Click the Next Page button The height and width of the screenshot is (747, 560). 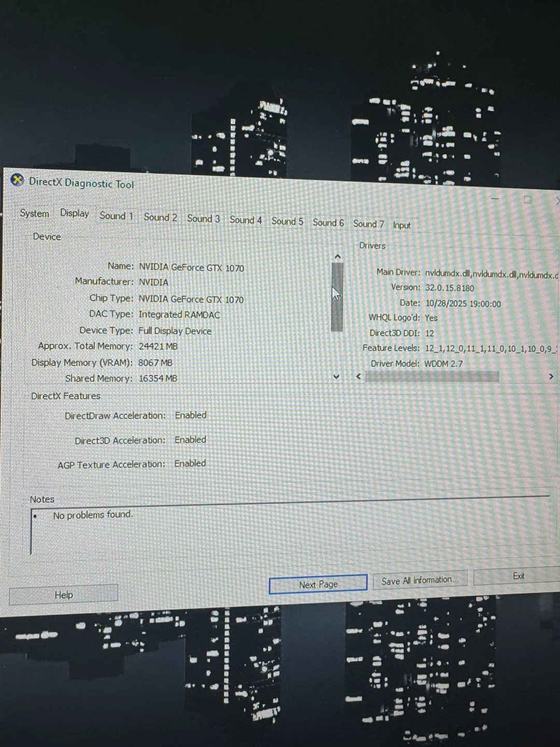pos(318,585)
